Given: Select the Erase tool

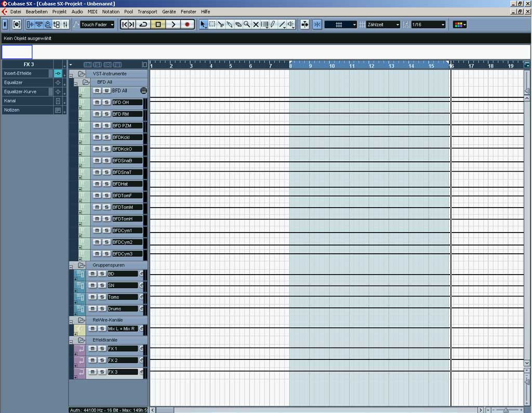Looking at the screenshot, I should point(238,24).
